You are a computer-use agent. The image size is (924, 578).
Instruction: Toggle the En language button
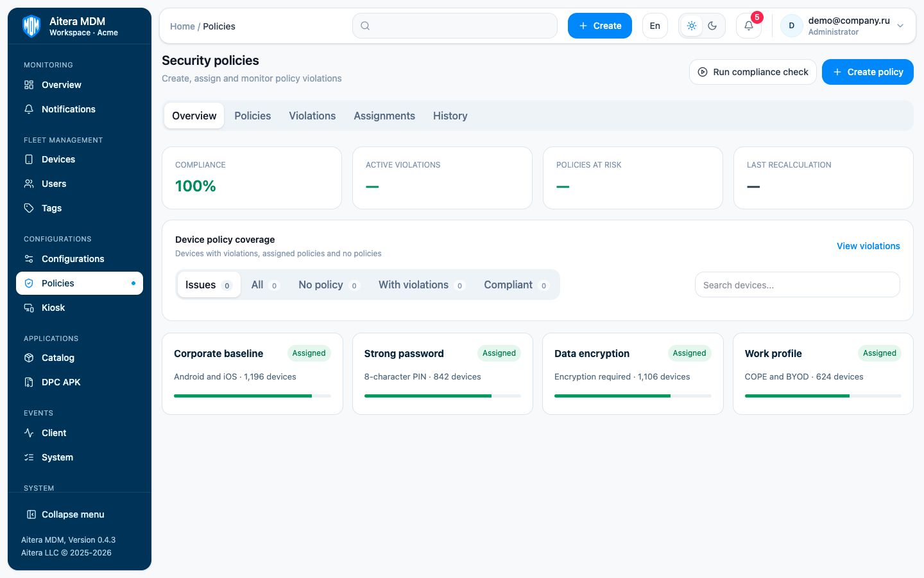[x=655, y=26]
